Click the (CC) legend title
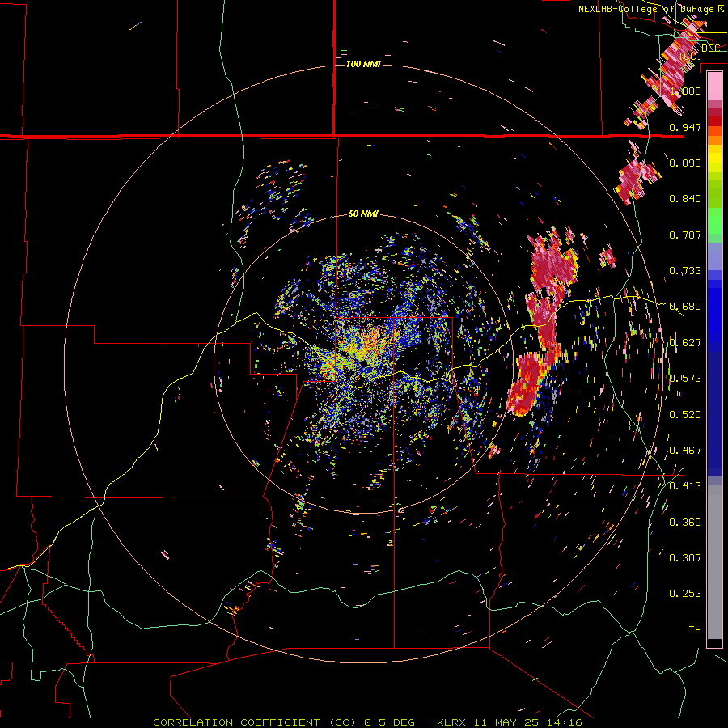The image size is (728, 728). (x=691, y=56)
